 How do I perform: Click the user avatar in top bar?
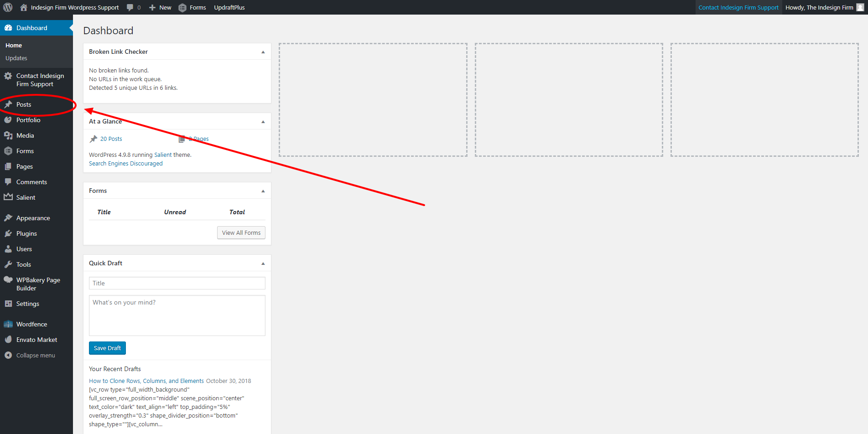[860, 7]
